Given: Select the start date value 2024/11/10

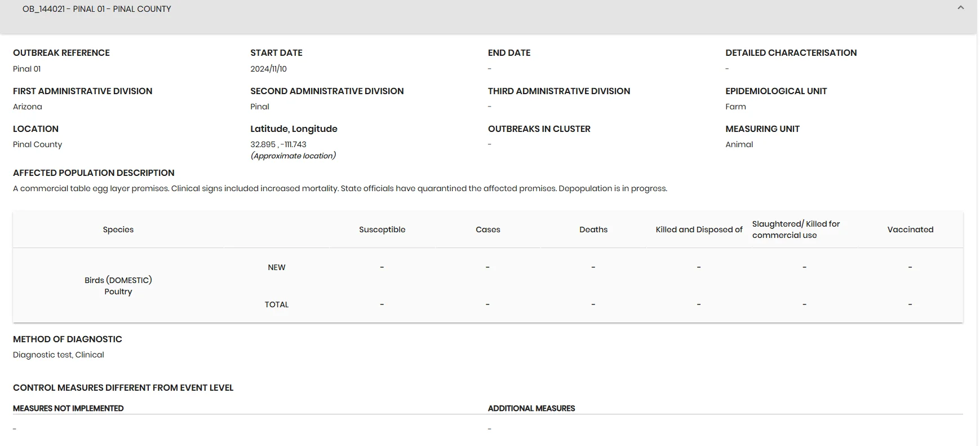Looking at the screenshot, I should pos(268,69).
